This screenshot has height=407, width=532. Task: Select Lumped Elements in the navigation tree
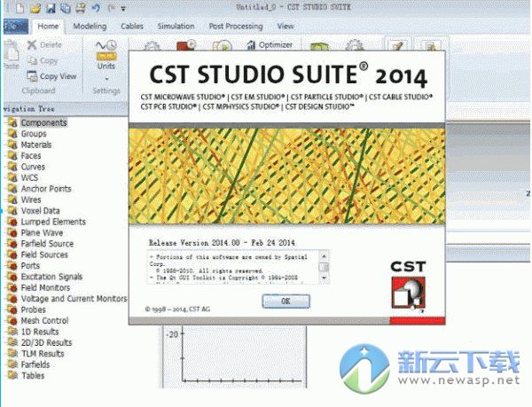pyautogui.click(x=53, y=222)
